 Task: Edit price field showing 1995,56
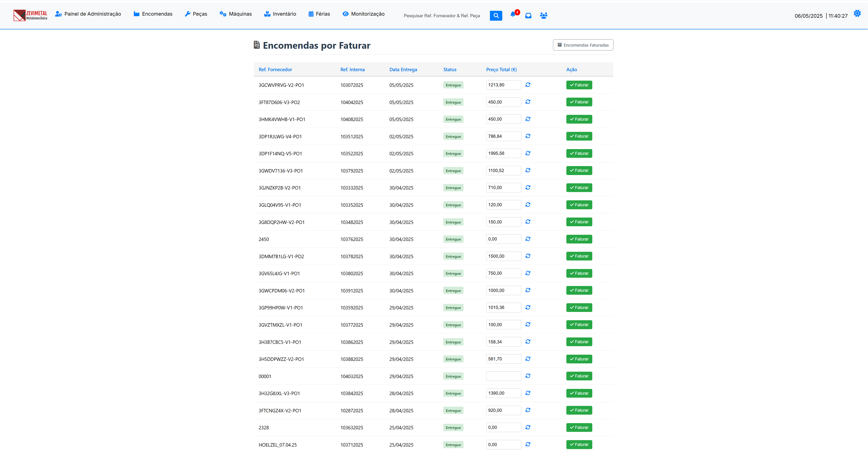click(x=503, y=153)
